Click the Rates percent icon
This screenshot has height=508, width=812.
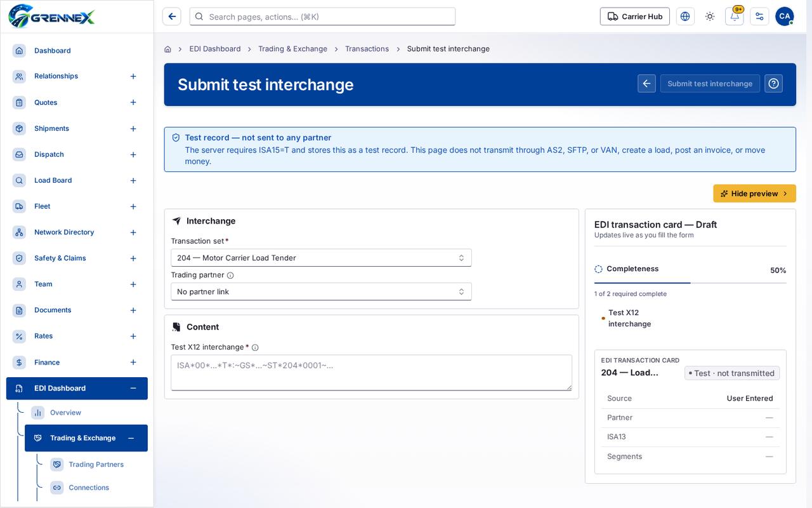coord(20,337)
